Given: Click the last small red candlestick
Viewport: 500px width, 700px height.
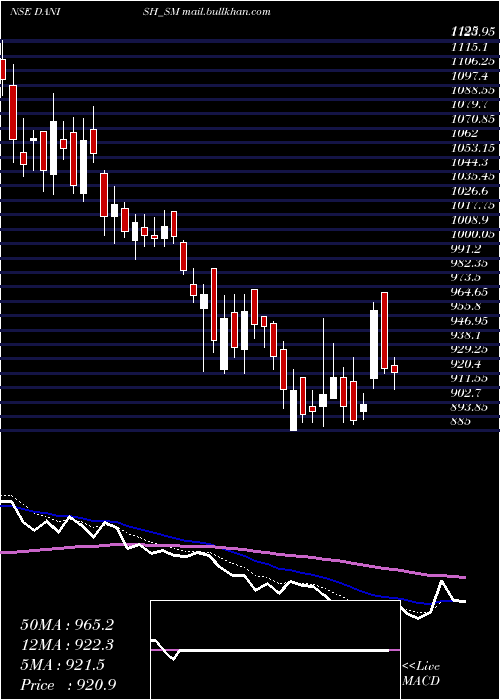Looking at the screenshot, I should [394, 369].
